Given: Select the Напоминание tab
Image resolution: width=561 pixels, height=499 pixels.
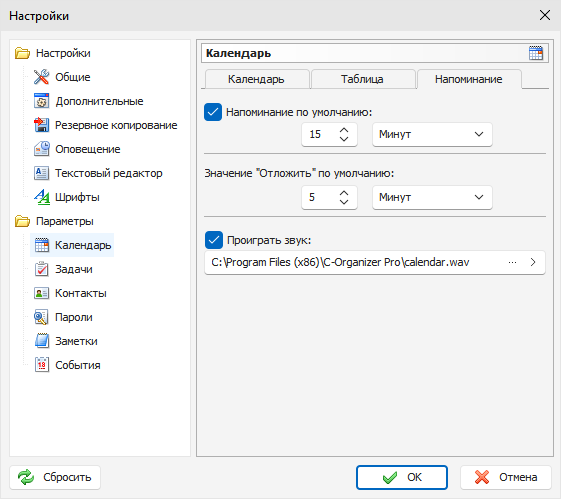Looking at the screenshot, I should (469, 79).
